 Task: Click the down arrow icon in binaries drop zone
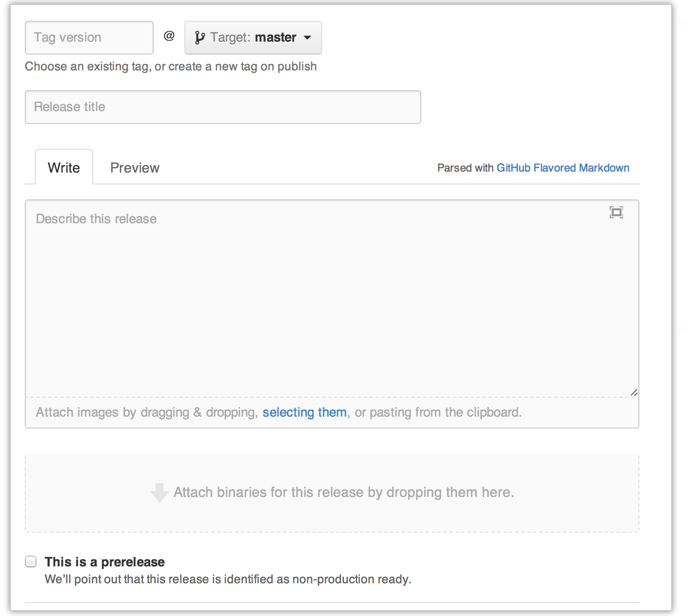point(160,493)
